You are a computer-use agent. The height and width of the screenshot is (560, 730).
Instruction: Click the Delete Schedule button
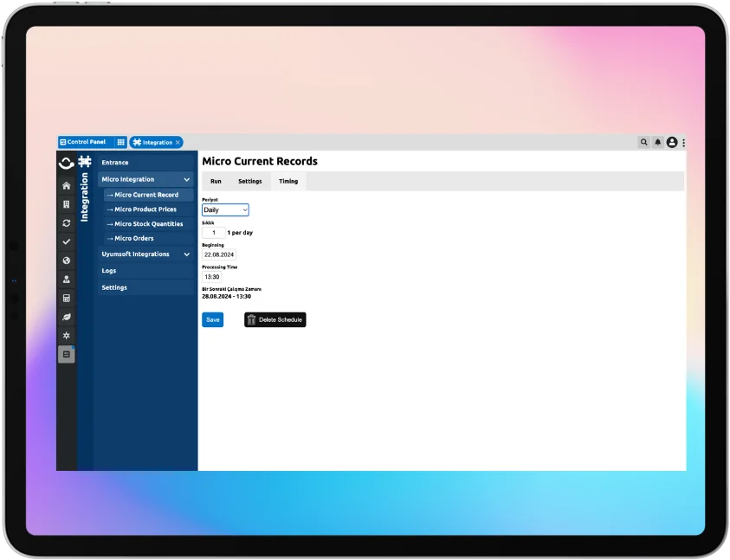pyautogui.click(x=275, y=319)
